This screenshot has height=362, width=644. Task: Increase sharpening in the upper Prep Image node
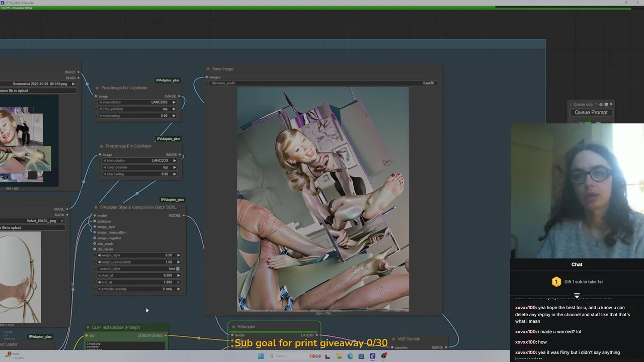tap(175, 116)
